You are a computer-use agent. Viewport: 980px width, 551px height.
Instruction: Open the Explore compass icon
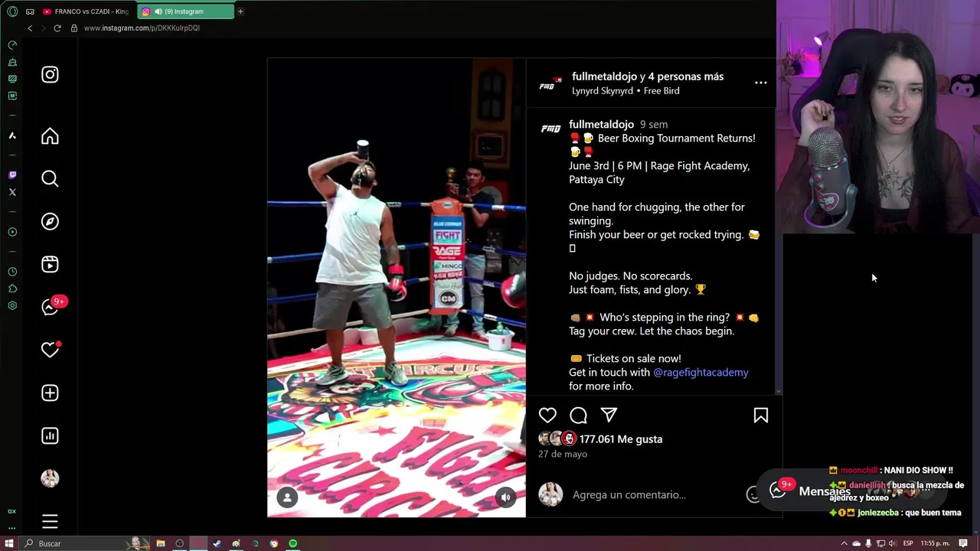click(50, 221)
